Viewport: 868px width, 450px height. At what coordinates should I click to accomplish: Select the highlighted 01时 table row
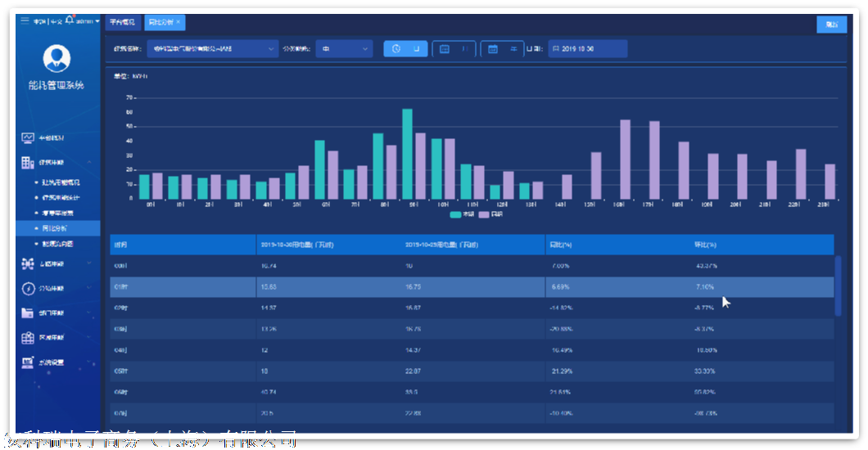coord(472,287)
